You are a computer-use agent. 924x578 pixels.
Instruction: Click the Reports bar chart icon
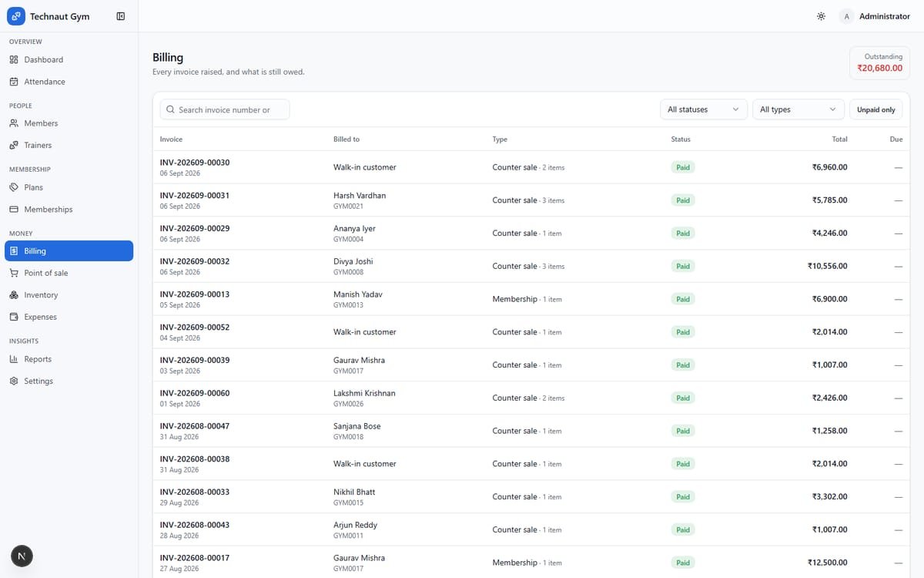tap(14, 359)
